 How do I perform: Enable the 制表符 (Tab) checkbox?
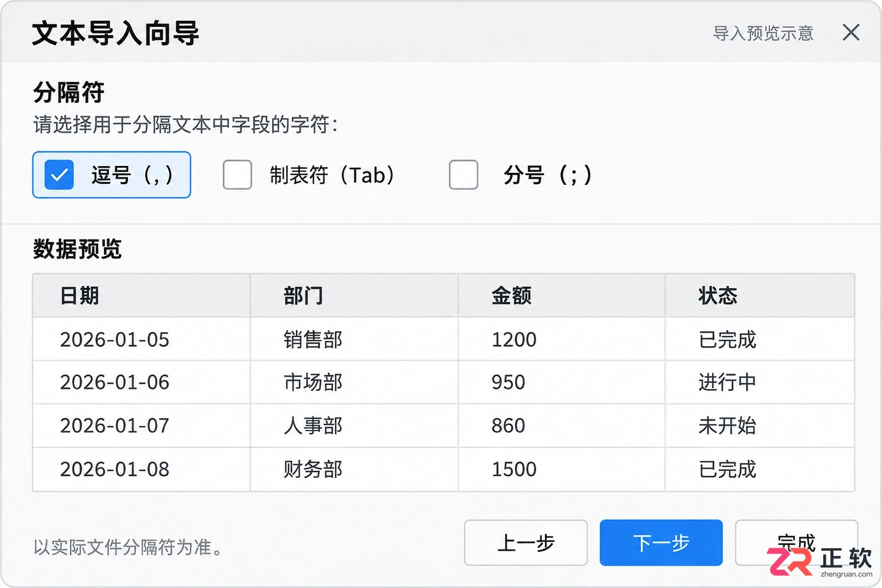238,175
